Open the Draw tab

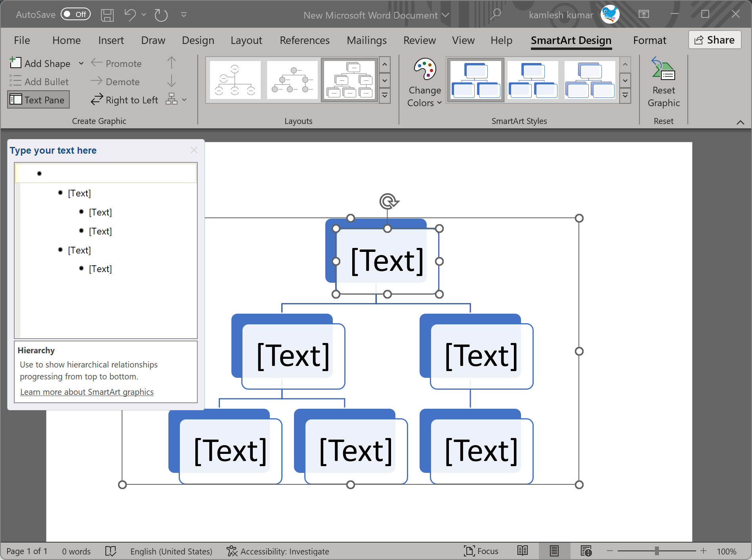pos(153,40)
